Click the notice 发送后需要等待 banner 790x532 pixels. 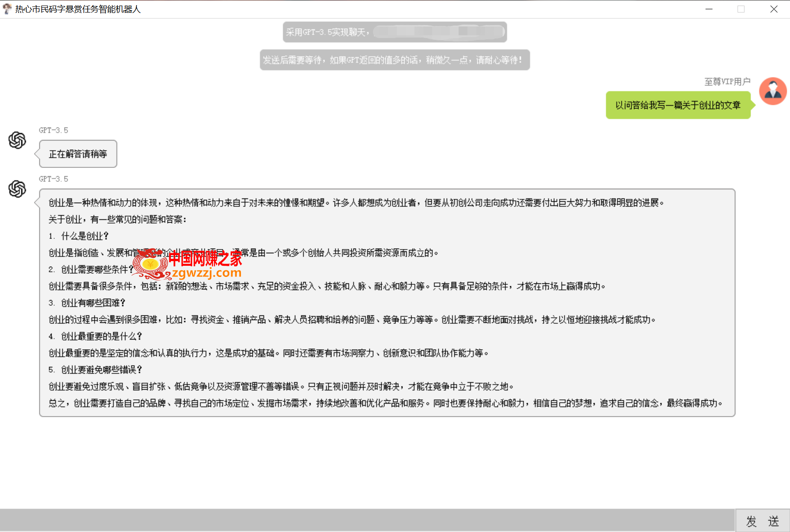pyautogui.click(x=395, y=60)
